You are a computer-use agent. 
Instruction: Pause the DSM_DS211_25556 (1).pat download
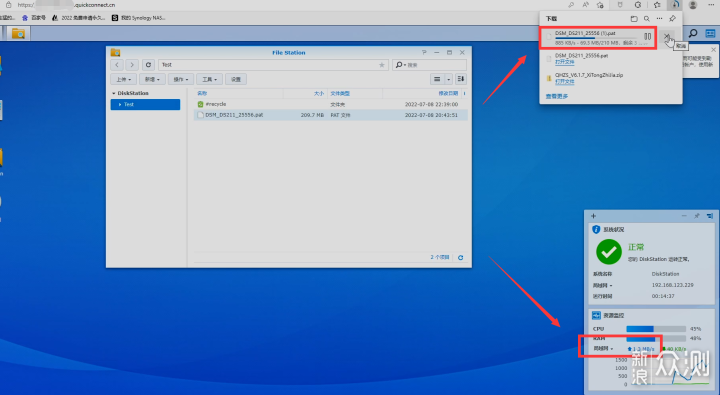point(647,36)
